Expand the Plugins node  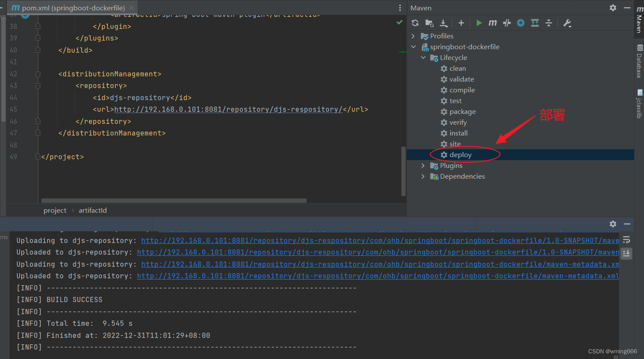click(x=423, y=165)
